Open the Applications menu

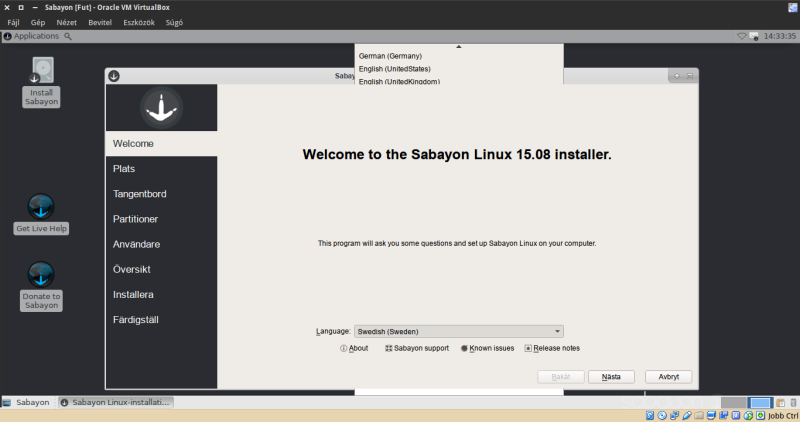[x=31, y=36]
